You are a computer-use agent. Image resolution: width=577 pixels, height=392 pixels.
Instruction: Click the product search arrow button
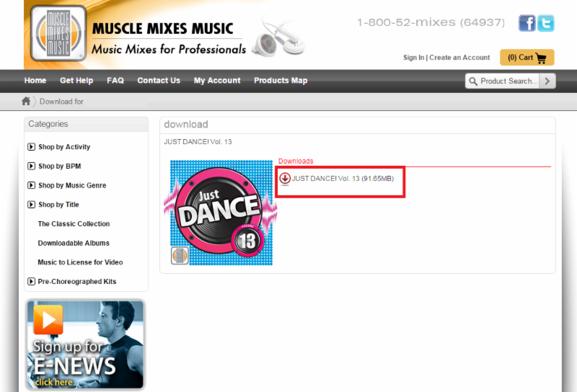click(x=548, y=81)
